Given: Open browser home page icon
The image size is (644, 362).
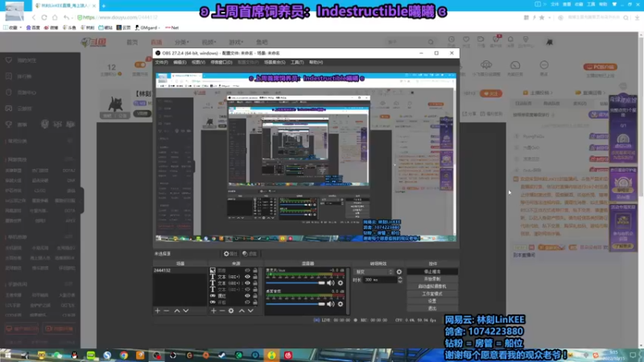Looking at the screenshot, I should tap(55, 18).
